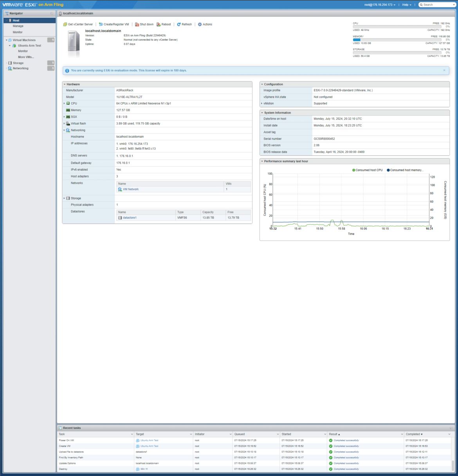Viewport: 458px width, 476px height.
Task: Minimize the Navigator panel
Action: tap(52, 14)
